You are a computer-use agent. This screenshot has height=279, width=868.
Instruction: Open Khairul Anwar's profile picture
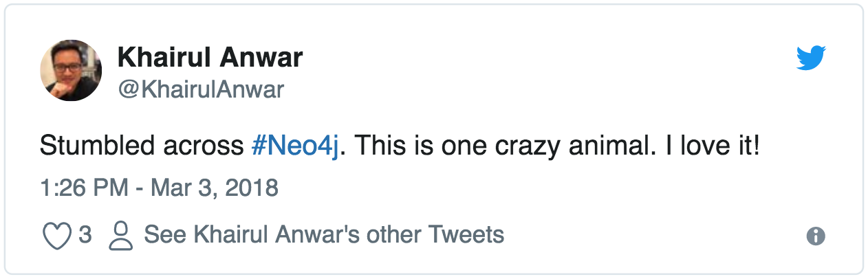(70, 70)
